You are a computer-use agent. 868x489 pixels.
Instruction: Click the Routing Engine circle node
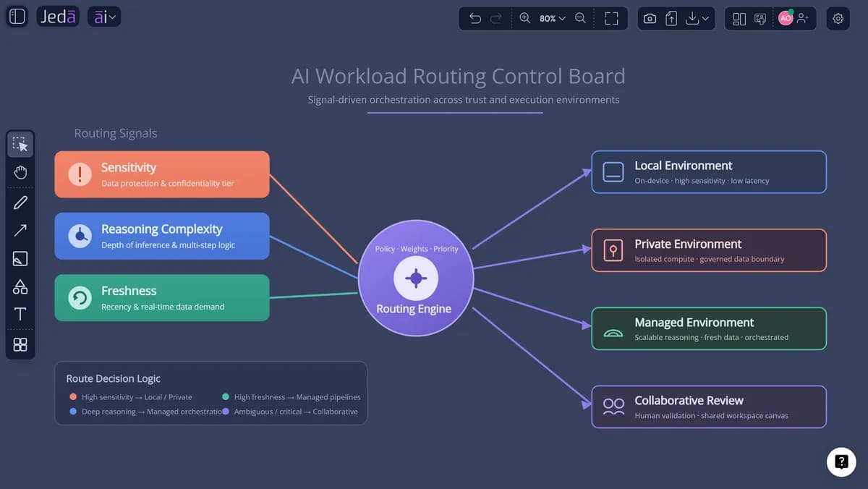415,278
